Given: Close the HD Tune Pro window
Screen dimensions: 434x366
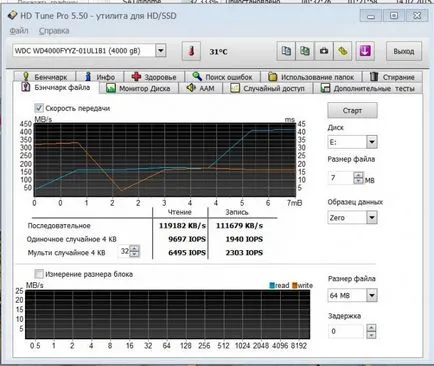Looking at the screenshot, I should point(417,16).
